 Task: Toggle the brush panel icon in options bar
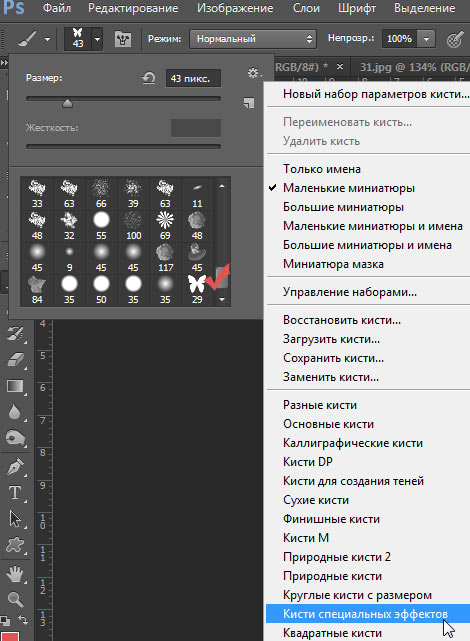click(123, 39)
